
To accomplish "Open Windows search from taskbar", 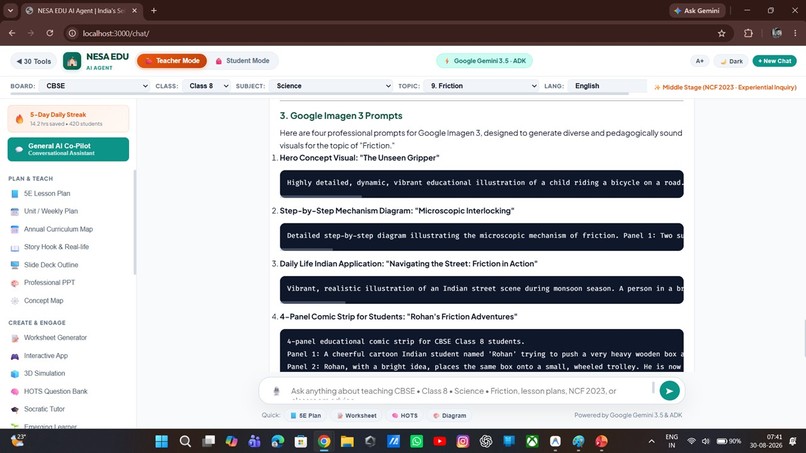I will (x=185, y=441).
